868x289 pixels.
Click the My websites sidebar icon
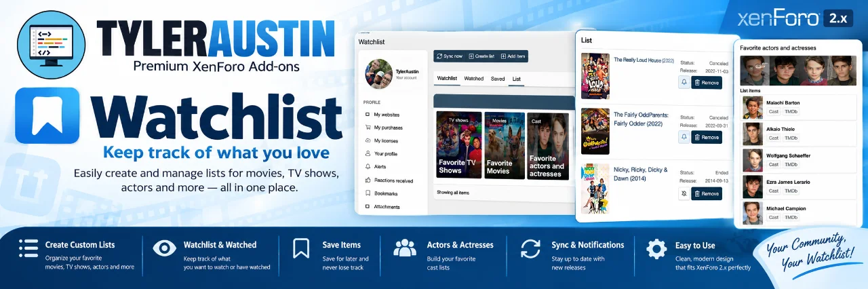point(368,115)
